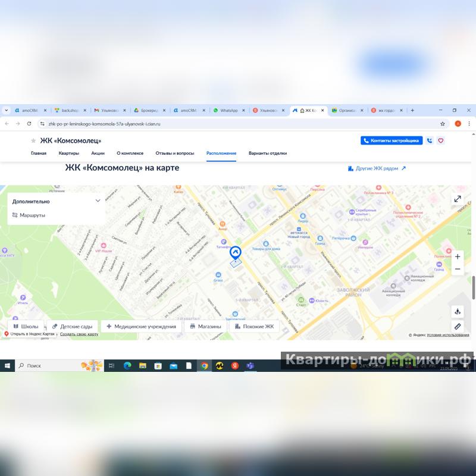This screenshot has height=476, width=476.
Task: Zoom out the map with minus button
Action: (x=458, y=269)
